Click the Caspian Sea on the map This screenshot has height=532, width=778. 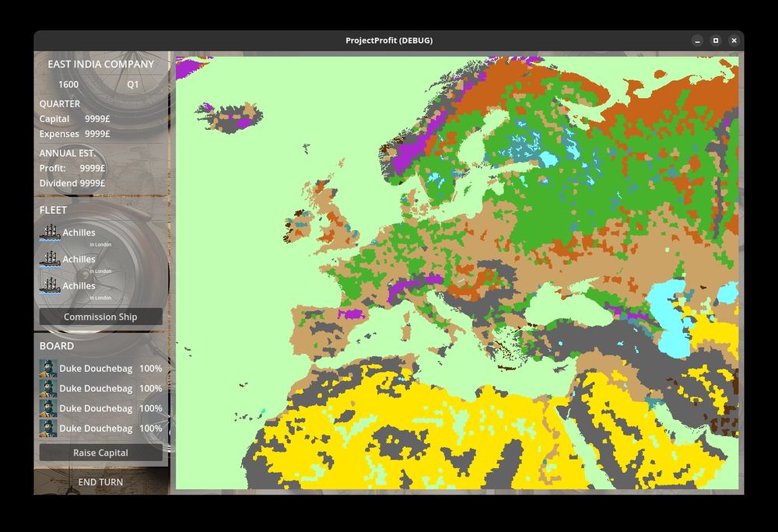[x=670, y=317]
